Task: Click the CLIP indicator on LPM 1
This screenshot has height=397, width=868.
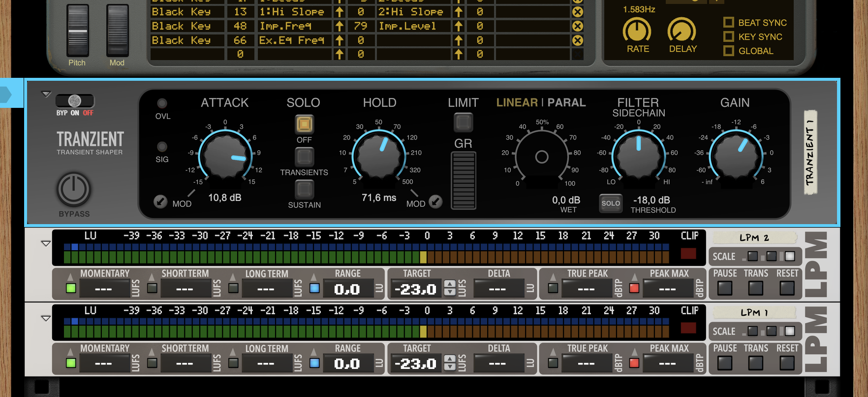Action: point(688,328)
